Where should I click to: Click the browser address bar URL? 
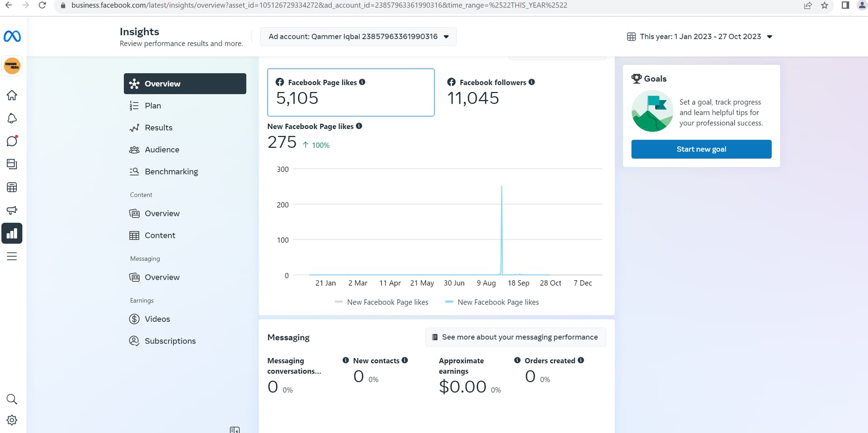[319, 5]
